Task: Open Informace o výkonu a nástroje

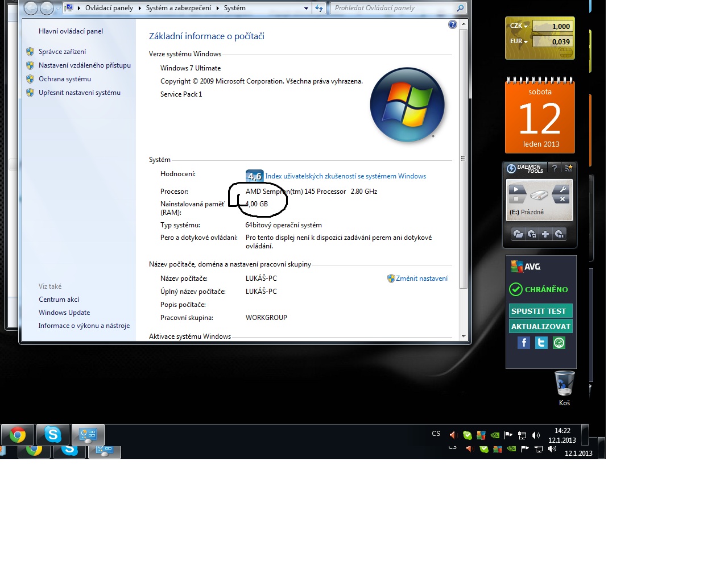Action: point(84,326)
